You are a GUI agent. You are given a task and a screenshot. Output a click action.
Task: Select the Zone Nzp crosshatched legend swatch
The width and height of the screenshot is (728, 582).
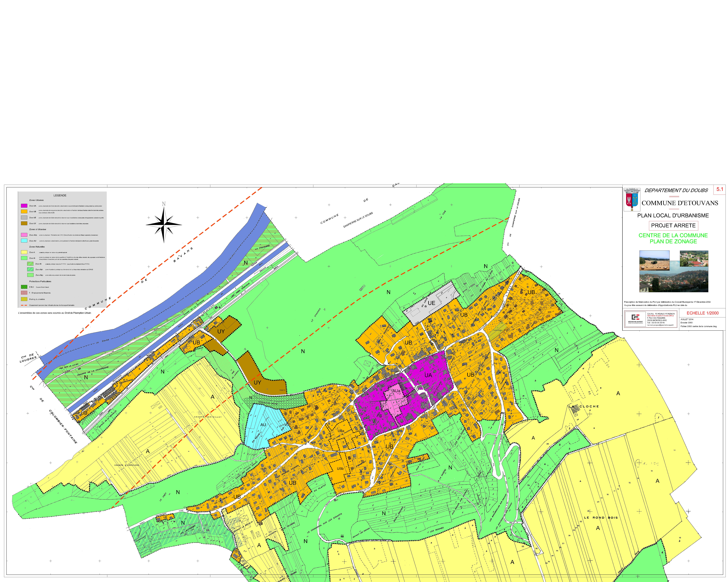point(30,275)
